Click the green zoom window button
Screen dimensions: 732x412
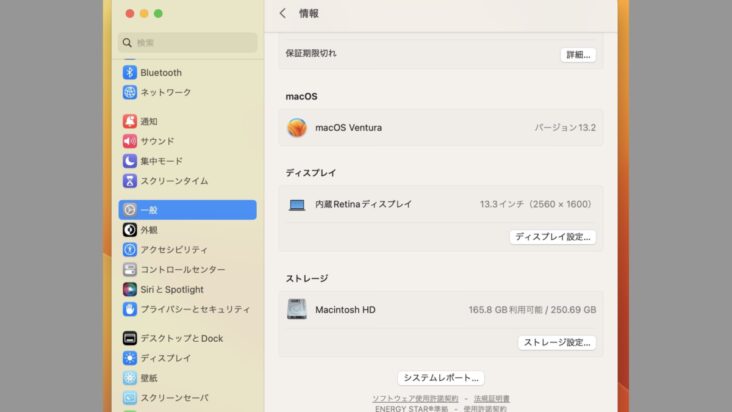pos(158,14)
